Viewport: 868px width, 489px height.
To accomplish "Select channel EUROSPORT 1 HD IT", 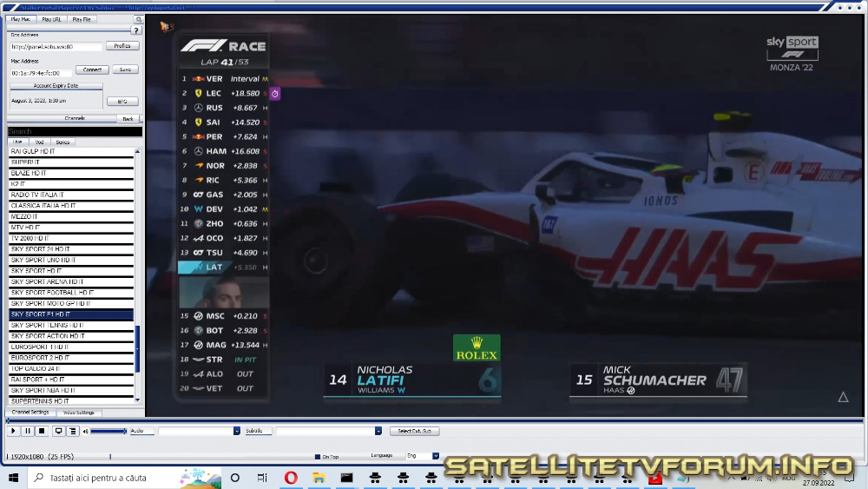I will click(x=71, y=347).
